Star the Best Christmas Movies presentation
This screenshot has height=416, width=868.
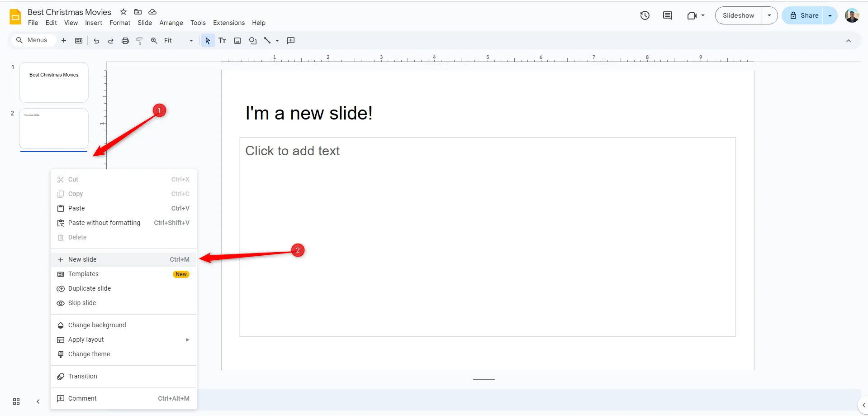(123, 12)
